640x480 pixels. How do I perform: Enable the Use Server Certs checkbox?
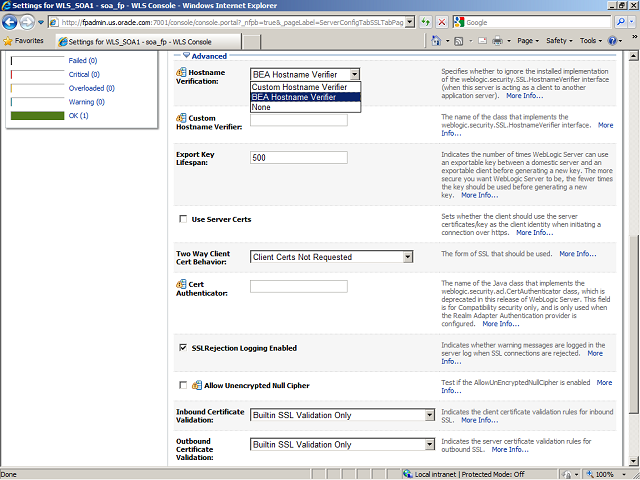[182, 218]
